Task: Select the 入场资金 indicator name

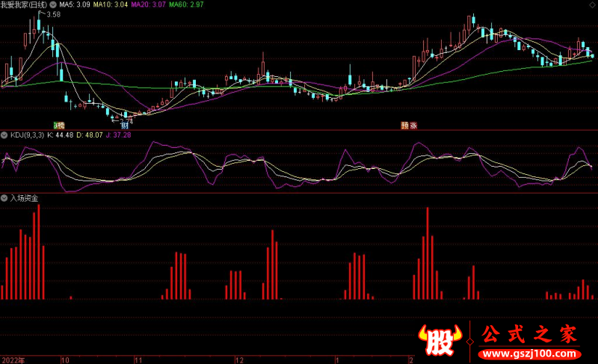Action: tap(24, 198)
